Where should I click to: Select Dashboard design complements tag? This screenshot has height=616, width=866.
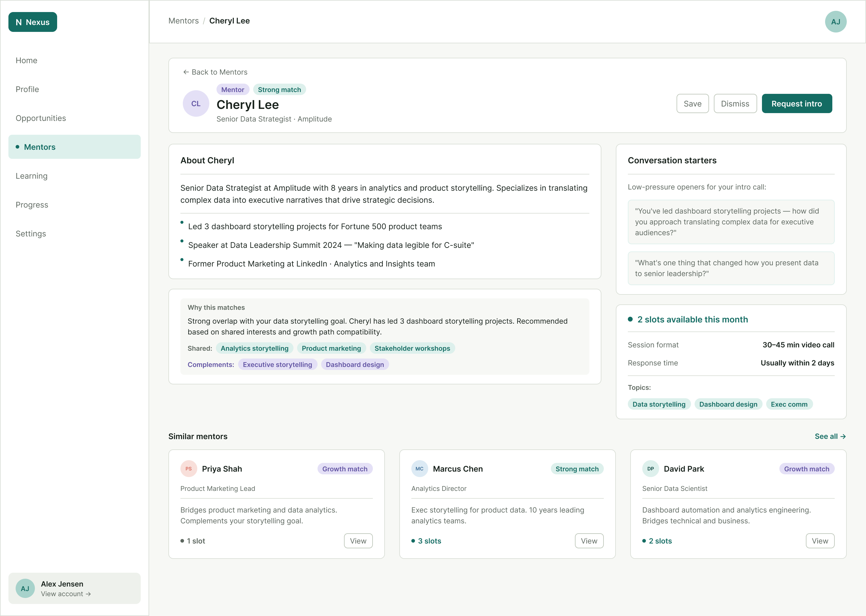(x=355, y=365)
